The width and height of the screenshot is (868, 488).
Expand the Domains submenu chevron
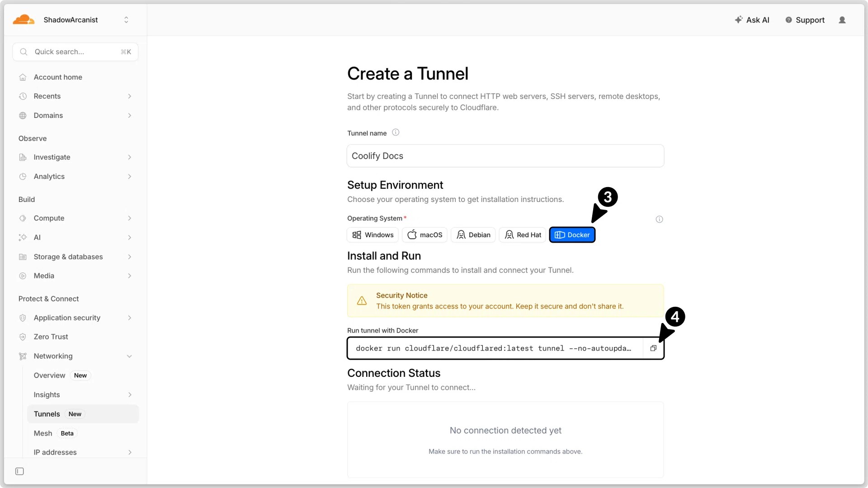click(130, 116)
